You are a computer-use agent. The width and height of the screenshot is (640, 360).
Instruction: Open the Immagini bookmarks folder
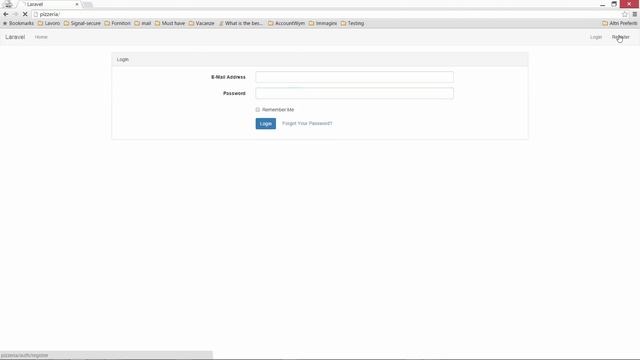tap(323, 23)
